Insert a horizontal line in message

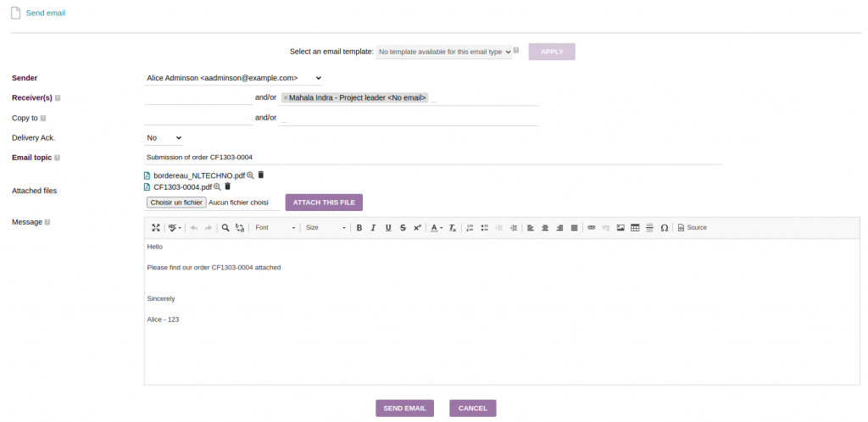pos(649,228)
